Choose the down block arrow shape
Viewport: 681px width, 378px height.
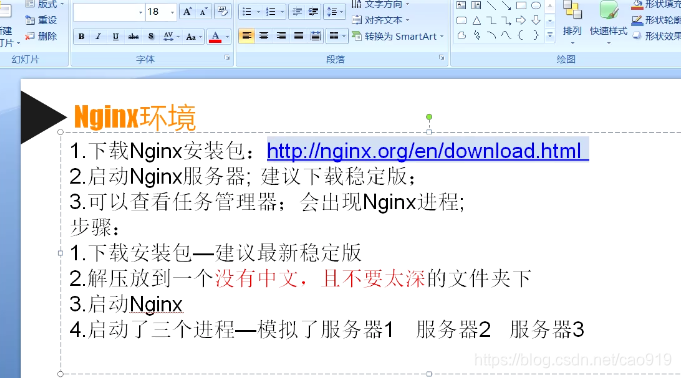click(x=536, y=20)
